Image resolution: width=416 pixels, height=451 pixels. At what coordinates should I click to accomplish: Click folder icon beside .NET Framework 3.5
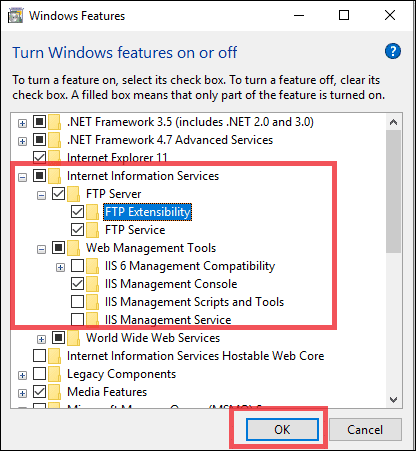[x=55, y=122]
